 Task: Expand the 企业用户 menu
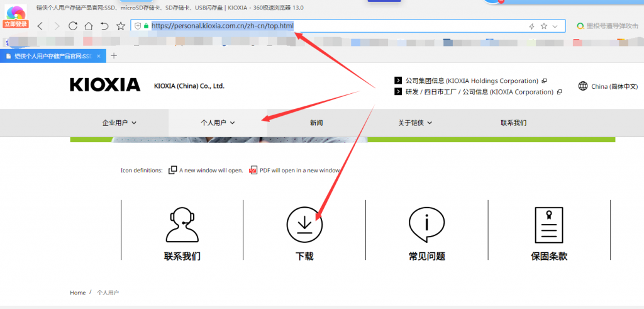pyautogui.click(x=119, y=123)
